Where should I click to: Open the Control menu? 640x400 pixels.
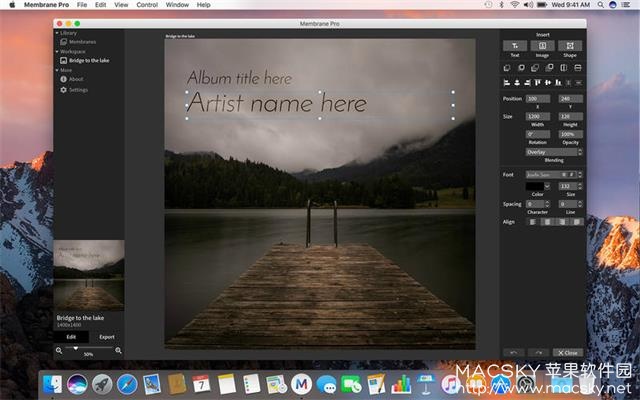coord(147,5)
